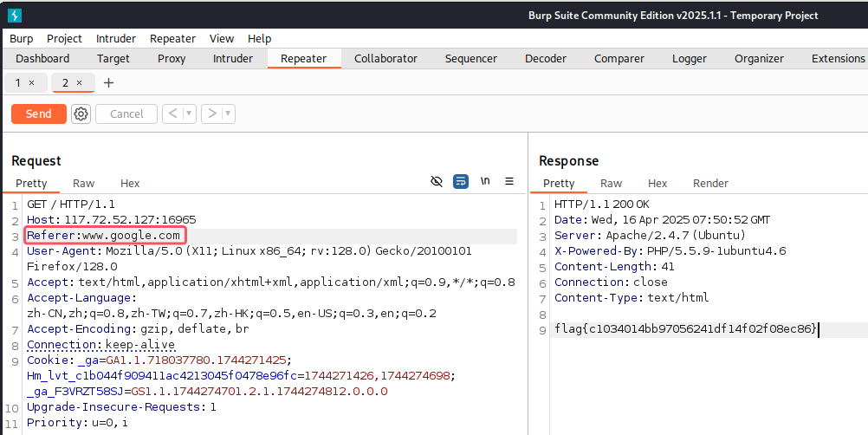This screenshot has height=435, width=868.
Task: Click the Burp Suite logo icon
Action: click(x=15, y=16)
